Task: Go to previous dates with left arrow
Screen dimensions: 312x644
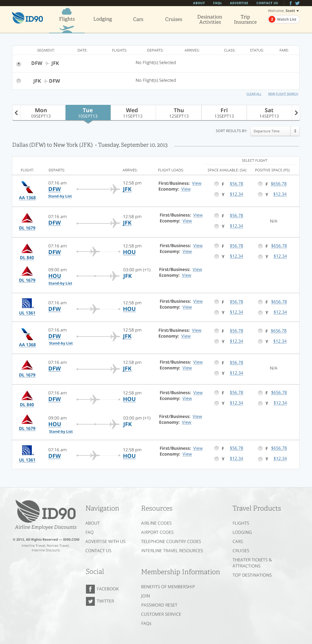Action: tap(17, 113)
